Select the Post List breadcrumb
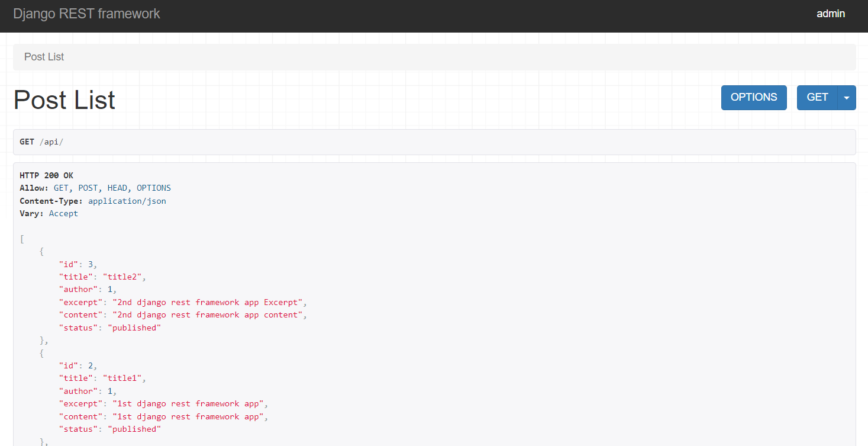Screen dimensions: 868x446 click(44, 57)
